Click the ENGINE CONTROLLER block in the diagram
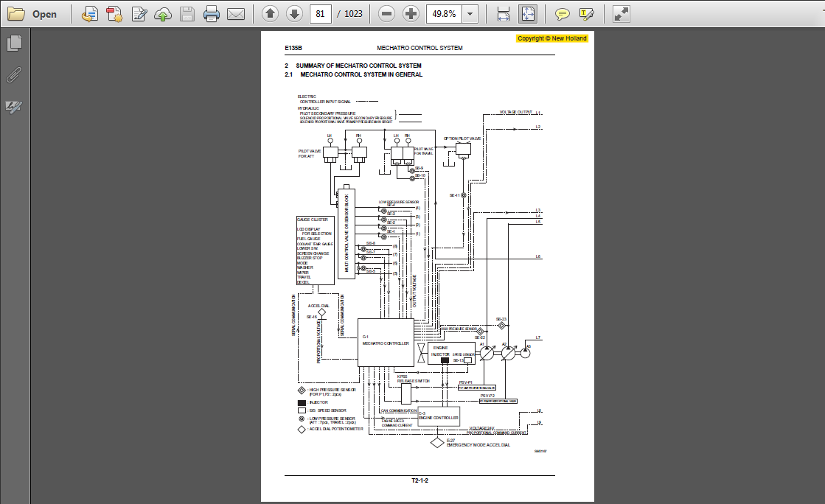This screenshot has height=504, width=825. tap(439, 416)
